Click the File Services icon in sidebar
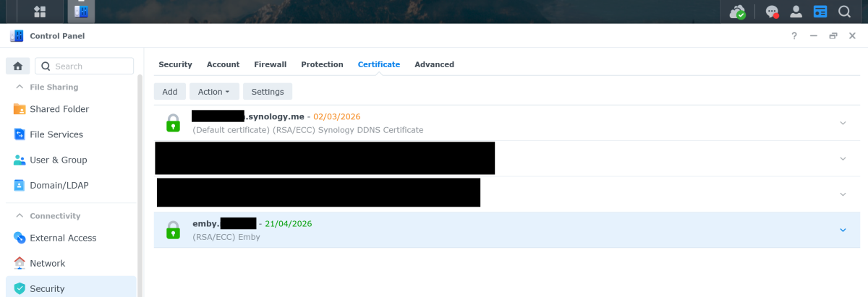 [x=20, y=134]
